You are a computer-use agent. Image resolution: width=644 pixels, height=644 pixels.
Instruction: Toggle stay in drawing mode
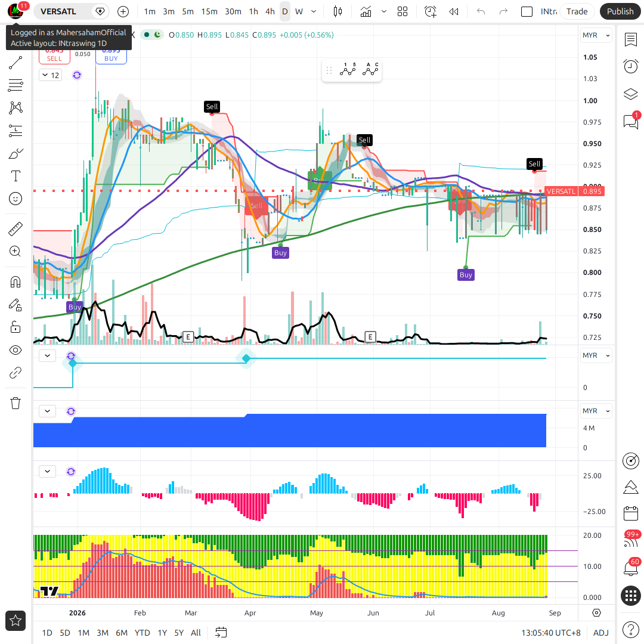tap(15, 305)
